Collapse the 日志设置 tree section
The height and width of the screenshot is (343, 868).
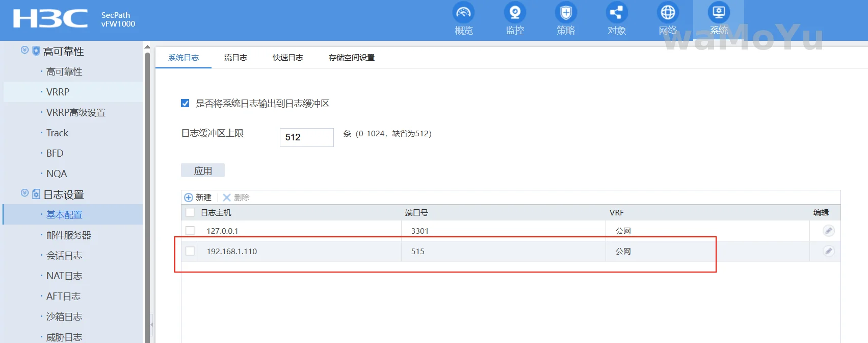tap(24, 193)
